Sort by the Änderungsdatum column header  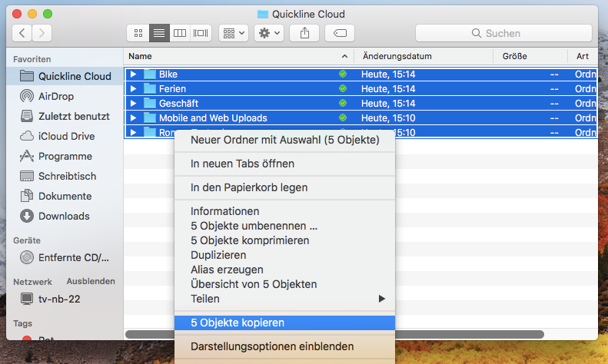click(424, 56)
